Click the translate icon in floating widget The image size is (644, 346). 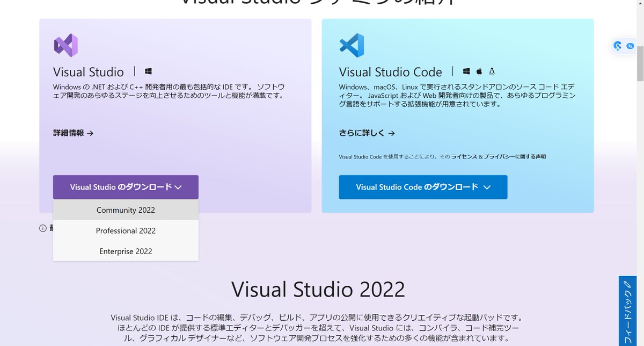631,46
